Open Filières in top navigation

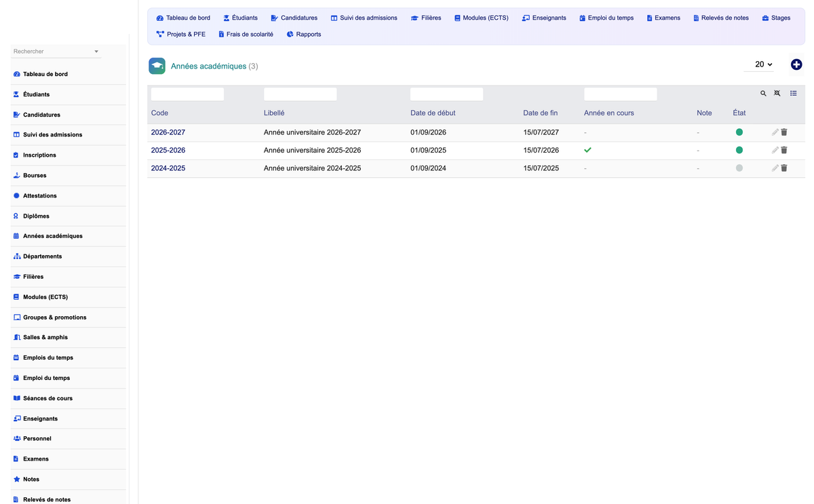tap(426, 18)
